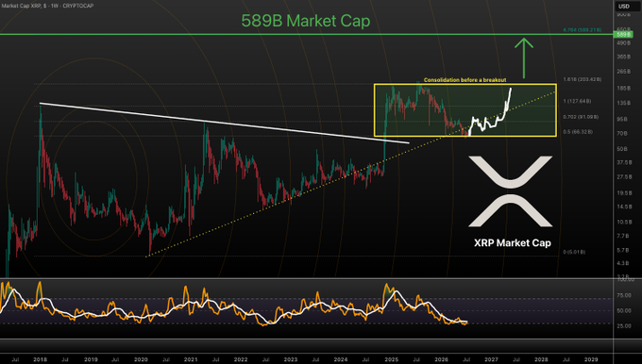Open the USD currency selector
The width and height of the screenshot is (642, 364).
coord(623,7)
